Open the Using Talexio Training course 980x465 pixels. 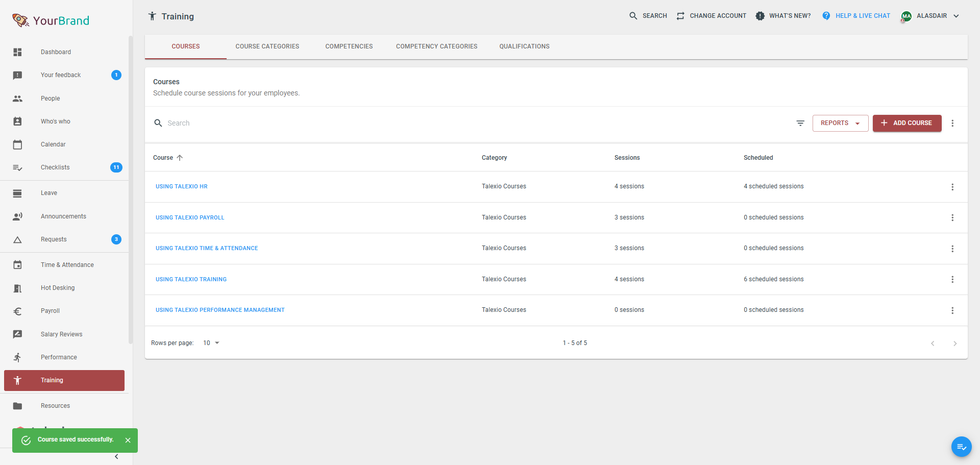191,279
